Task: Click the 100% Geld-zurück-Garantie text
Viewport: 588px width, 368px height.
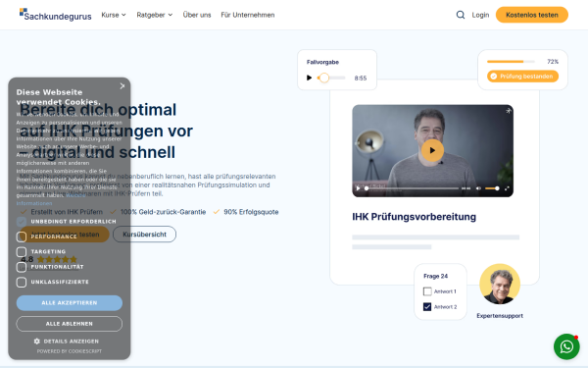Action: tap(163, 212)
